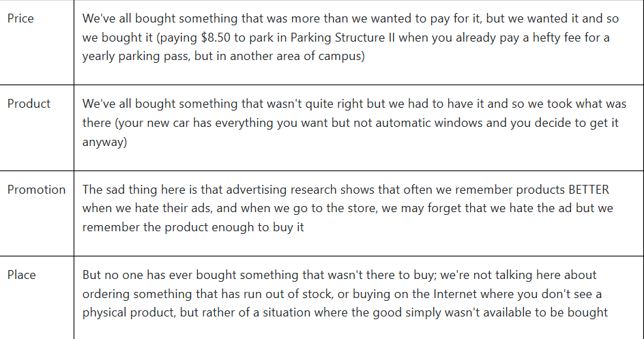Image resolution: width=644 pixels, height=339 pixels.
Task: Click the word BETTER in Promotion cell
Action: pyautogui.click(x=589, y=190)
